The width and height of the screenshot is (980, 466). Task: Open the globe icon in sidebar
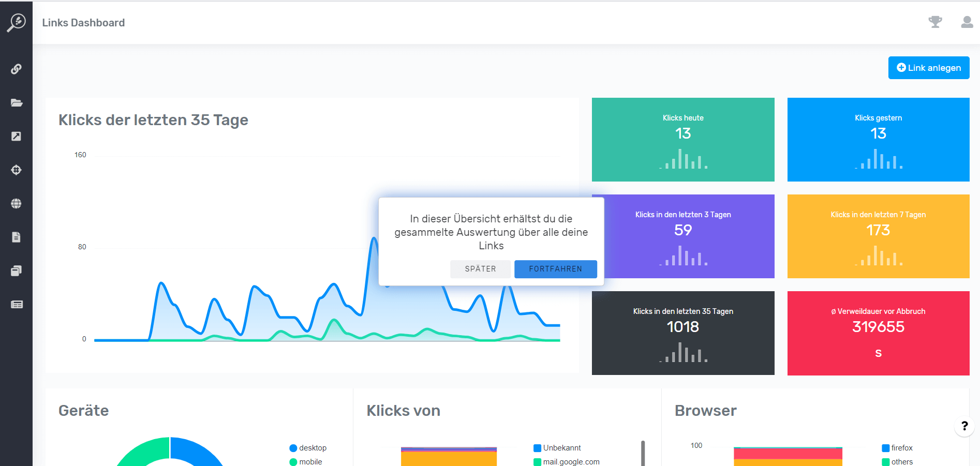[x=16, y=203]
